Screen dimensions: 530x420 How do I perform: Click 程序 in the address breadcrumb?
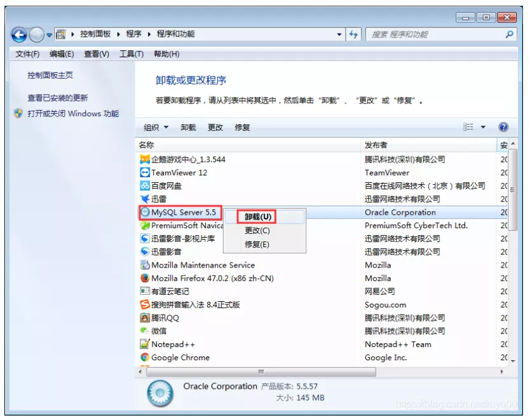click(134, 34)
